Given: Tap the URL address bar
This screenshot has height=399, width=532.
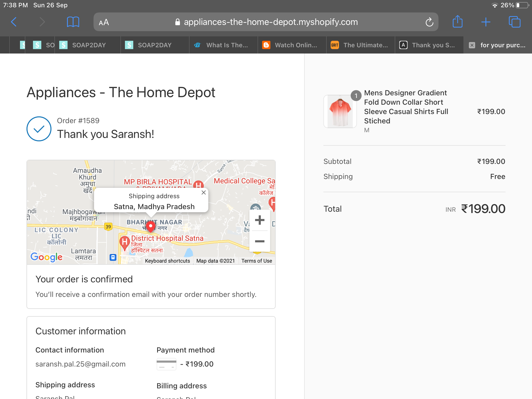Looking at the screenshot, I should 270,22.
